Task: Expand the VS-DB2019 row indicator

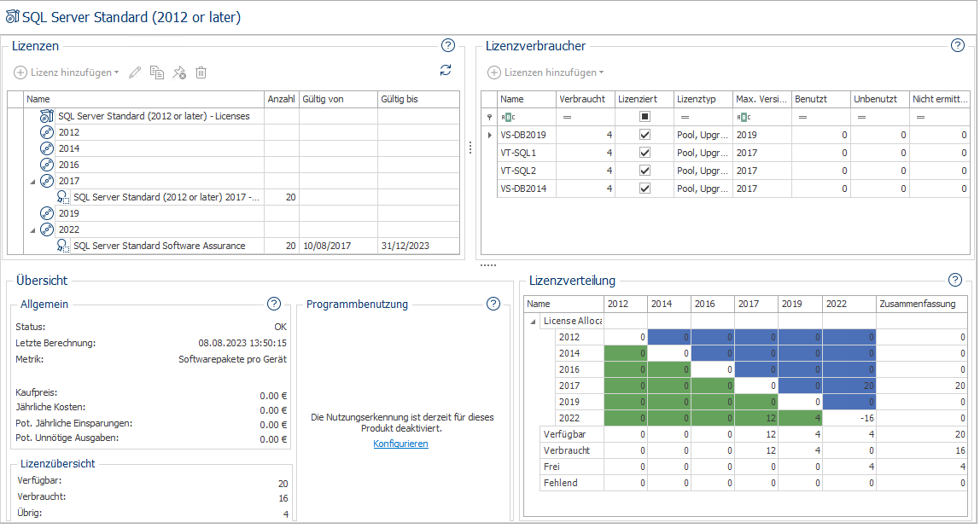Action: 489,135
